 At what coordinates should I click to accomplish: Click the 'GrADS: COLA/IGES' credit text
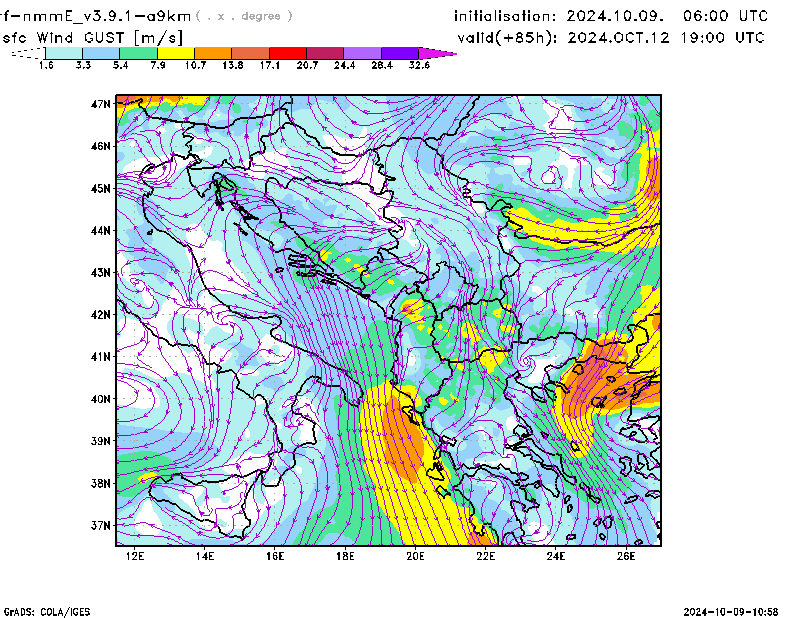[x=47, y=612]
